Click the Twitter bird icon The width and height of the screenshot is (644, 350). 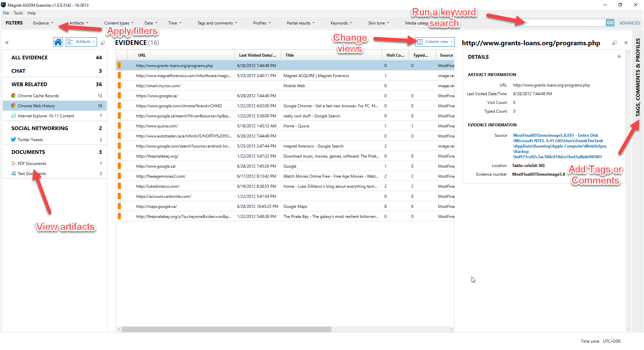(x=13, y=139)
